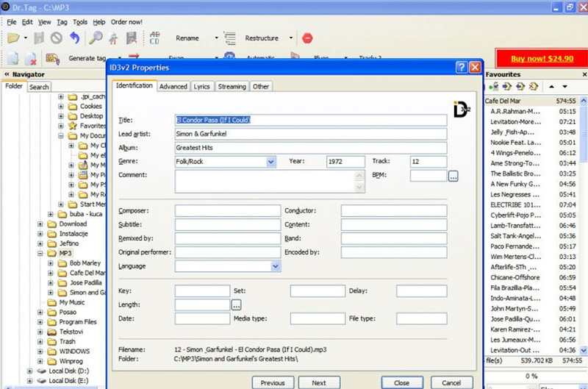Click the Lead artist field
The height and width of the screenshot is (389, 588).
pyautogui.click(x=310, y=134)
